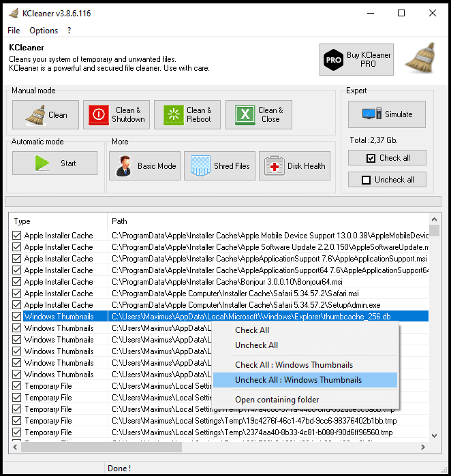Image resolution: width=451 pixels, height=476 pixels.
Task: Click the KCleaner title bar broom icon
Action: pyautogui.click(x=14, y=14)
